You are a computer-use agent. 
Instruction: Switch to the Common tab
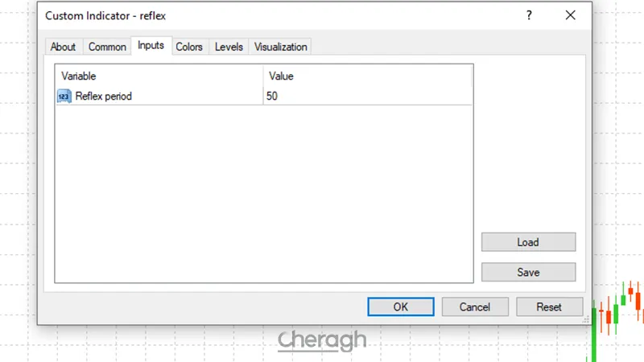tap(107, 47)
